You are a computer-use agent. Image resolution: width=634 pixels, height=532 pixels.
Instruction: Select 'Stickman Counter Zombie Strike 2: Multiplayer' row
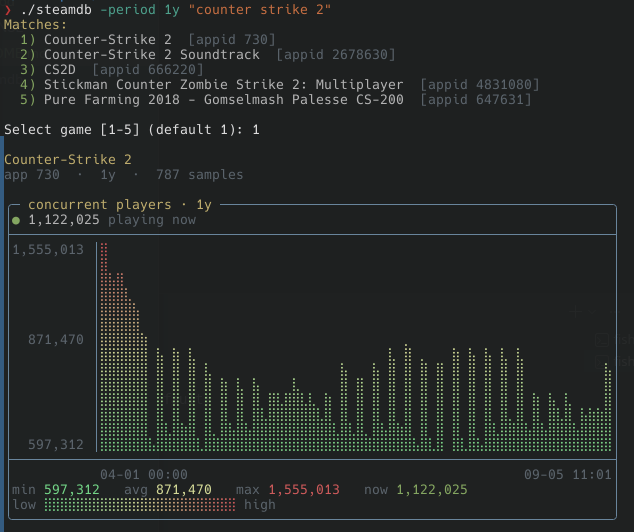pyautogui.click(x=279, y=84)
